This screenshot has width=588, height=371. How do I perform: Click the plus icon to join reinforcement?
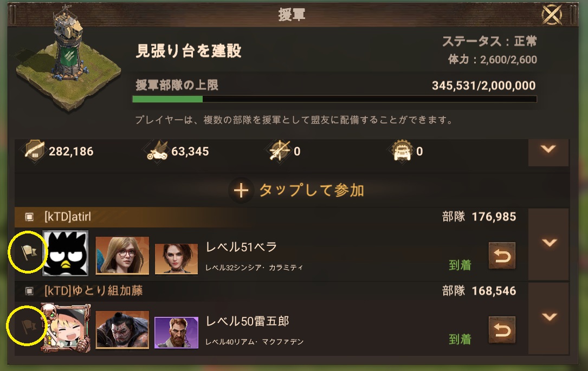click(x=241, y=191)
